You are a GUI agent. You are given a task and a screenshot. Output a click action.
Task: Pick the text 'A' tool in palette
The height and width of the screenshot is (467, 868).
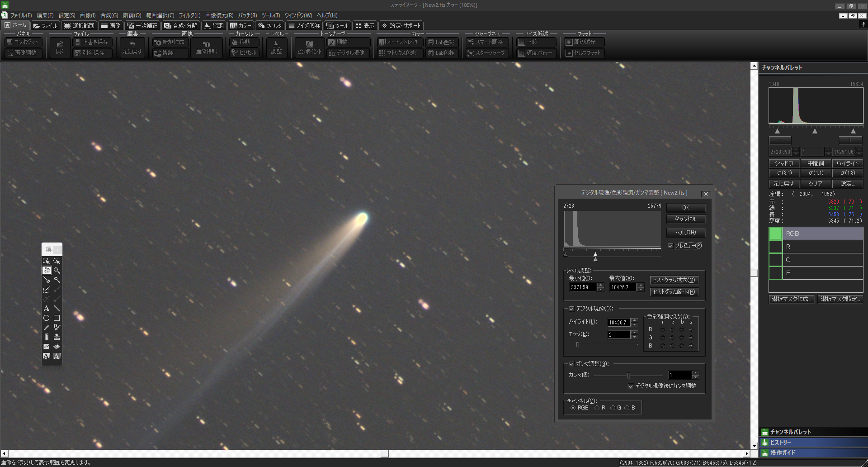[x=47, y=308]
